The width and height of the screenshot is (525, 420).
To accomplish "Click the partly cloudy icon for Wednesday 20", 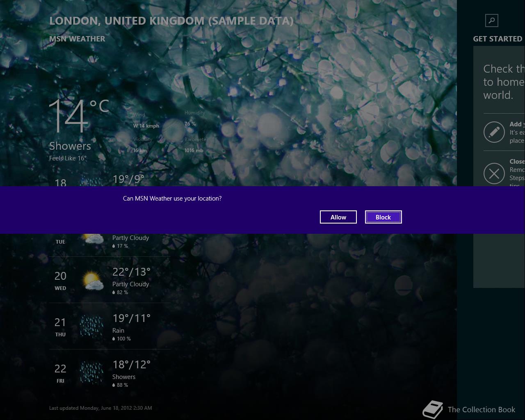I will (92, 281).
